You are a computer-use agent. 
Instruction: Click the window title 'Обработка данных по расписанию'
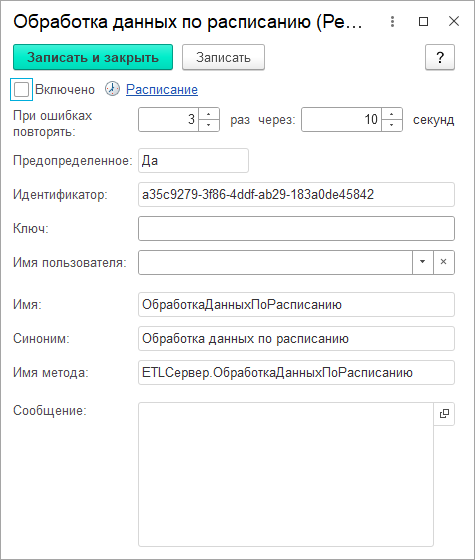pos(188,22)
